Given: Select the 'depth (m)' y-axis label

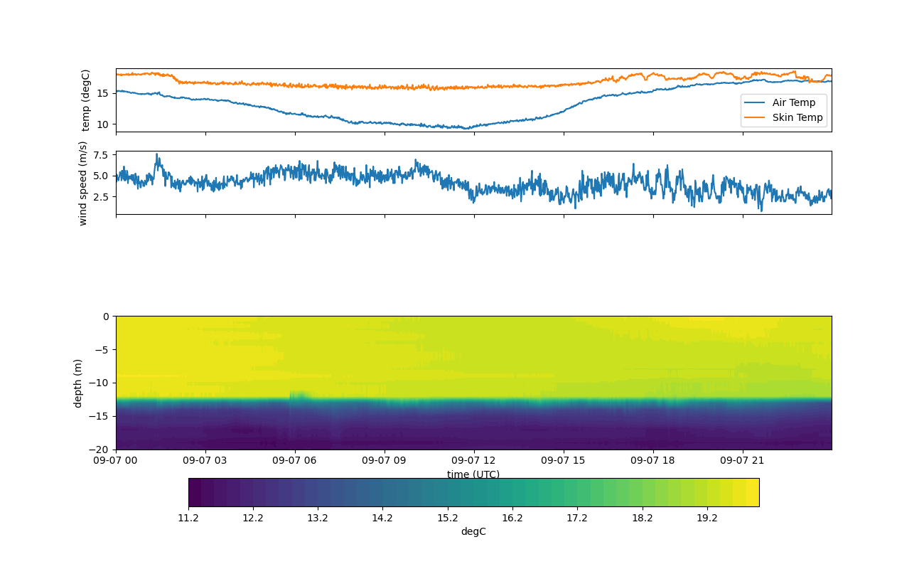Looking at the screenshot, I should pos(78,383).
